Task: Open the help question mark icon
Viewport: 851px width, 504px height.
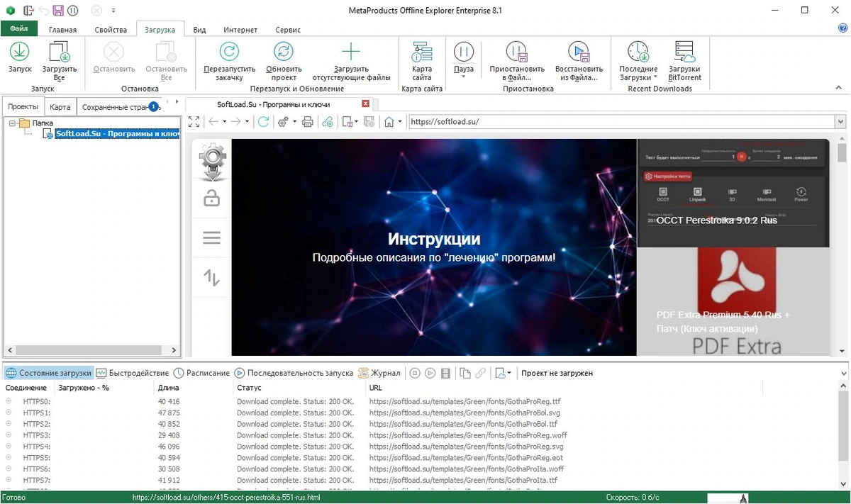Action: pos(842,28)
